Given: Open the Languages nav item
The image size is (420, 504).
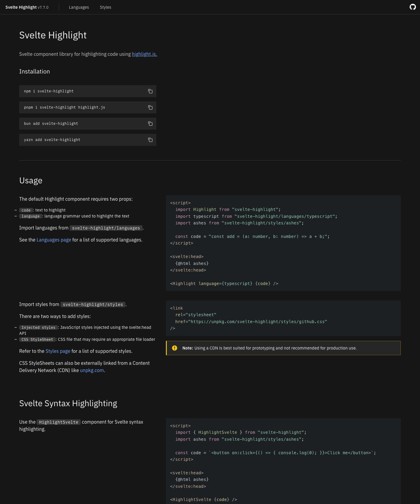Looking at the screenshot, I should coord(79,7).
